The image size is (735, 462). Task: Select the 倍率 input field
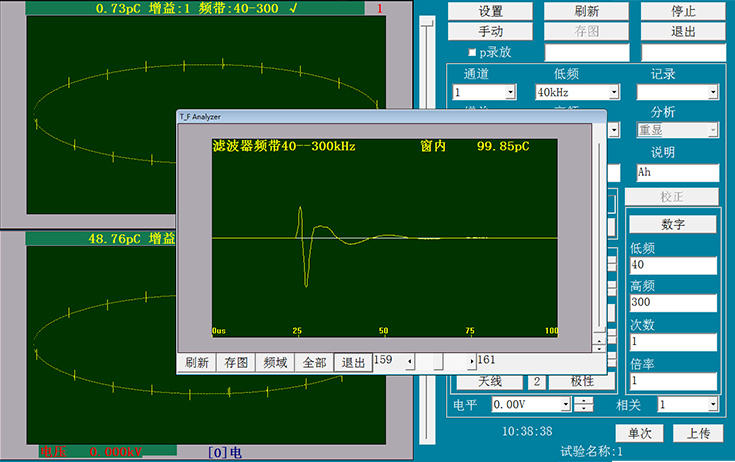coord(672,381)
